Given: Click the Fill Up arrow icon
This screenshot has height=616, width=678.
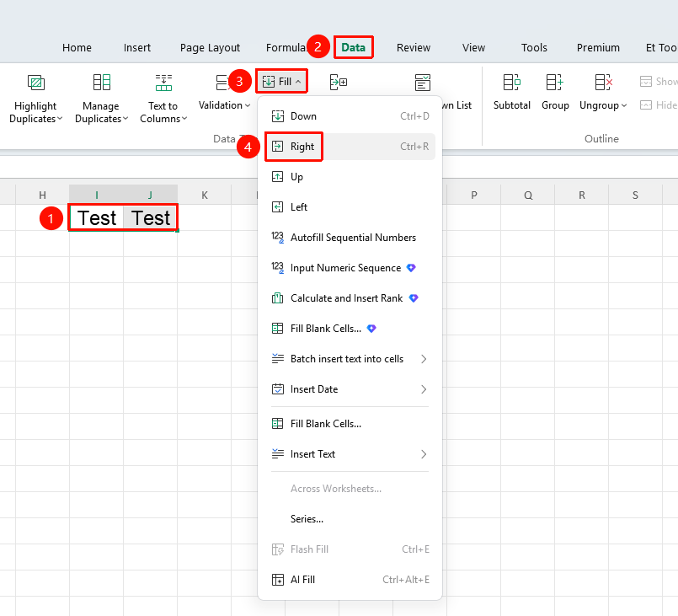Looking at the screenshot, I should tap(278, 176).
